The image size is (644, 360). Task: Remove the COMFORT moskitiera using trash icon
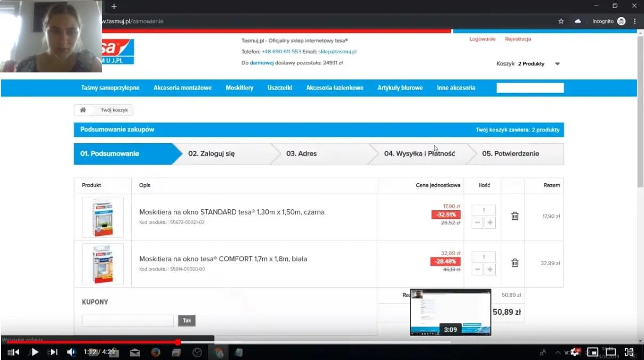pyautogui.click(x=514, y=263)
